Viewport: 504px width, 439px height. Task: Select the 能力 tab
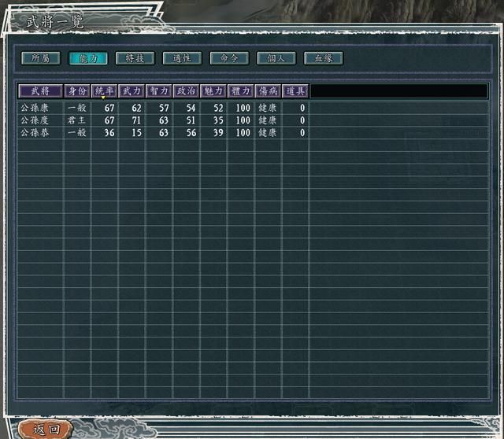point(87,58)
